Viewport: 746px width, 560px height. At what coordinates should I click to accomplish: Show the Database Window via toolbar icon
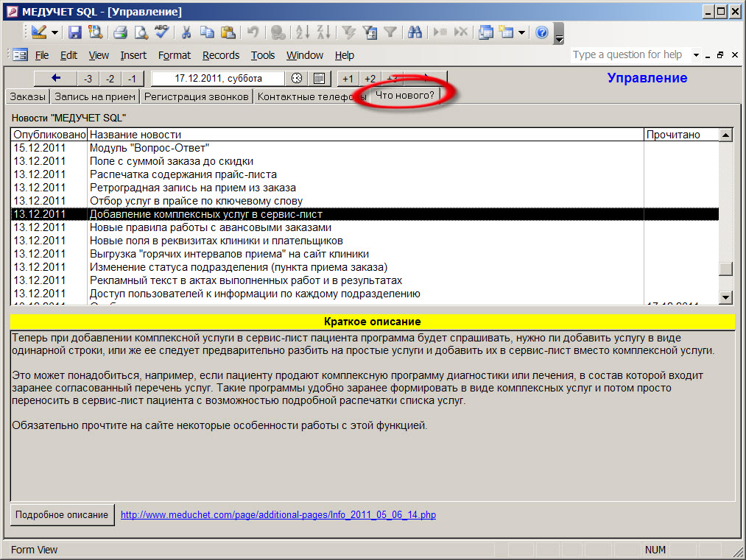pos(486,32)
